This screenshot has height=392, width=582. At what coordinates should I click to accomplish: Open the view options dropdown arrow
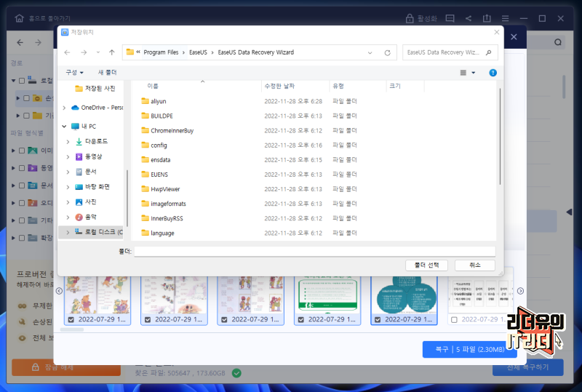coord(474,73)
